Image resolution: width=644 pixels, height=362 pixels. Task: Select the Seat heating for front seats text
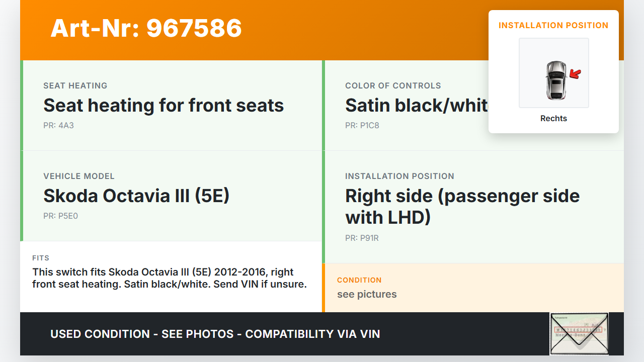[164, 106]
